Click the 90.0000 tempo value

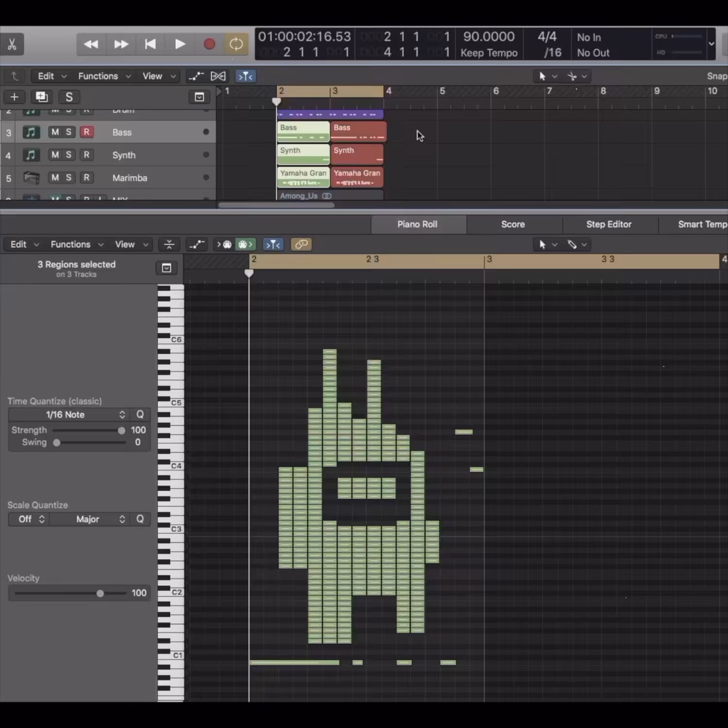(x=489, y=36)
